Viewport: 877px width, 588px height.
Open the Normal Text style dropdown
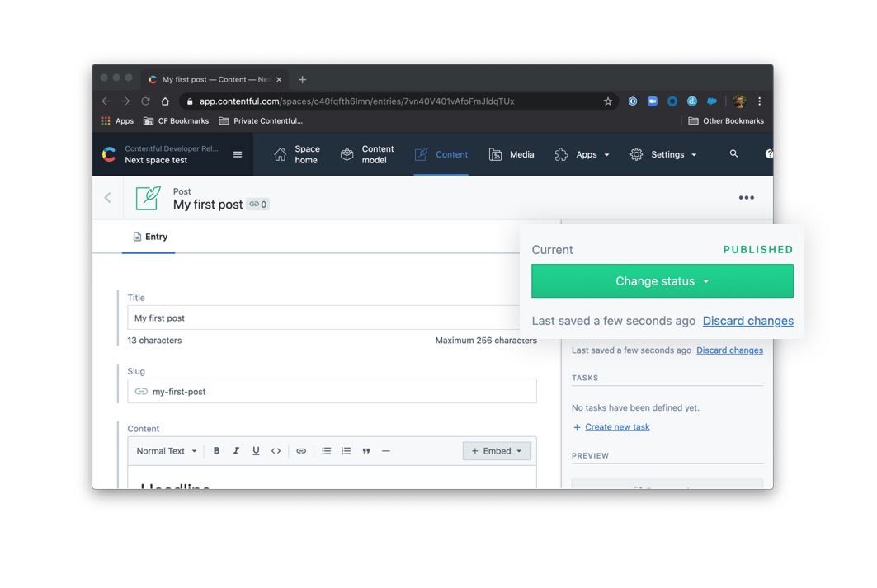click(x=167, y=450)
